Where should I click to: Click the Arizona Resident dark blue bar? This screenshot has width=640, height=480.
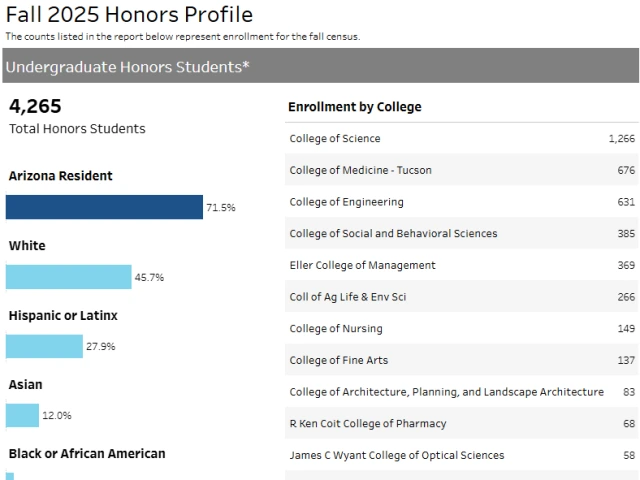104,207
